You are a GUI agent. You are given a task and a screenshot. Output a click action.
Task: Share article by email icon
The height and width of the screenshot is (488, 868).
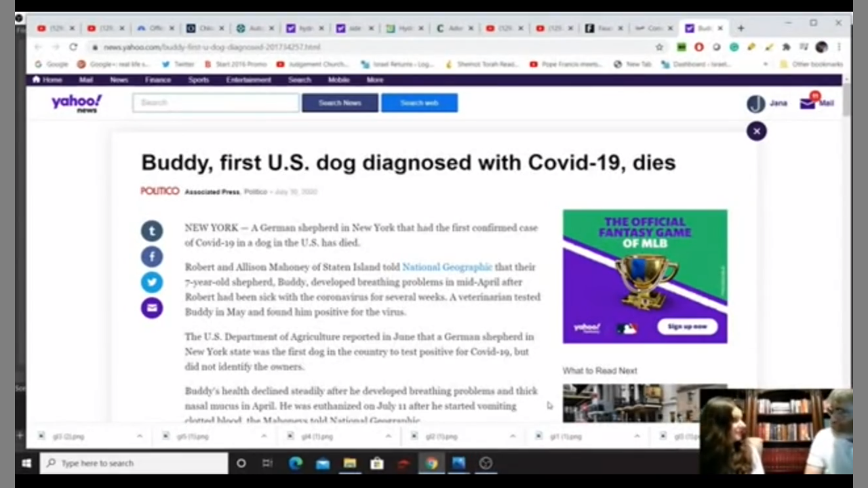click(x=152, y=308)
